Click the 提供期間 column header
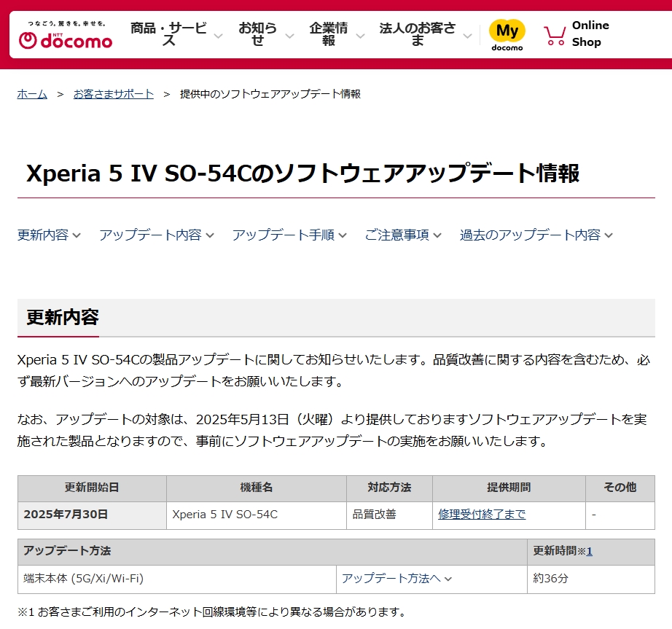This screenshot has width=672, height=629. point(509,488)
